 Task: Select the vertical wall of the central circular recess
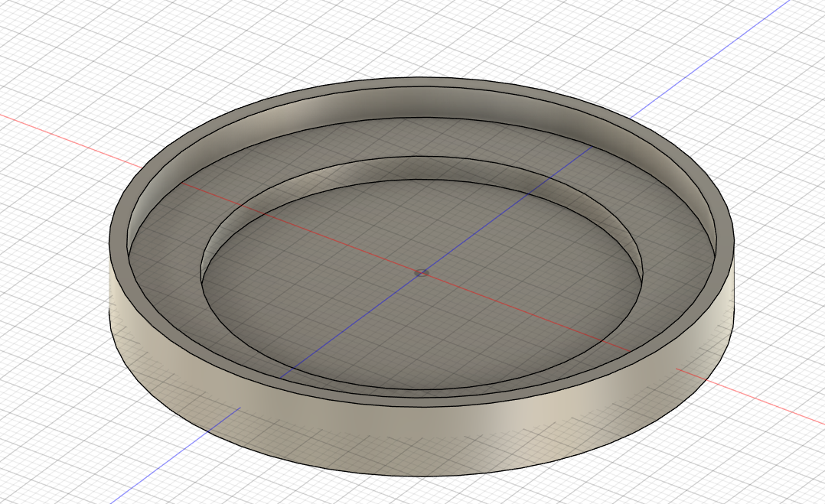click(x=421, y=168)
